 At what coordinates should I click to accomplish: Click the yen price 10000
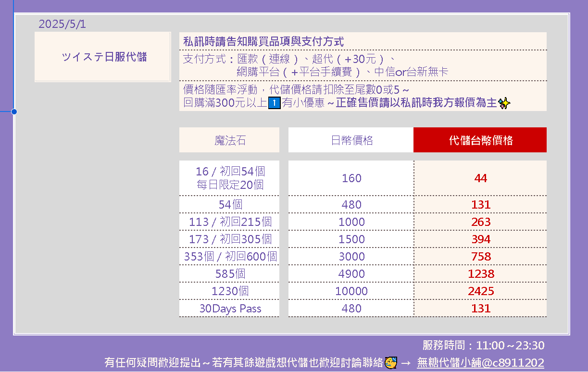(351, 291)
